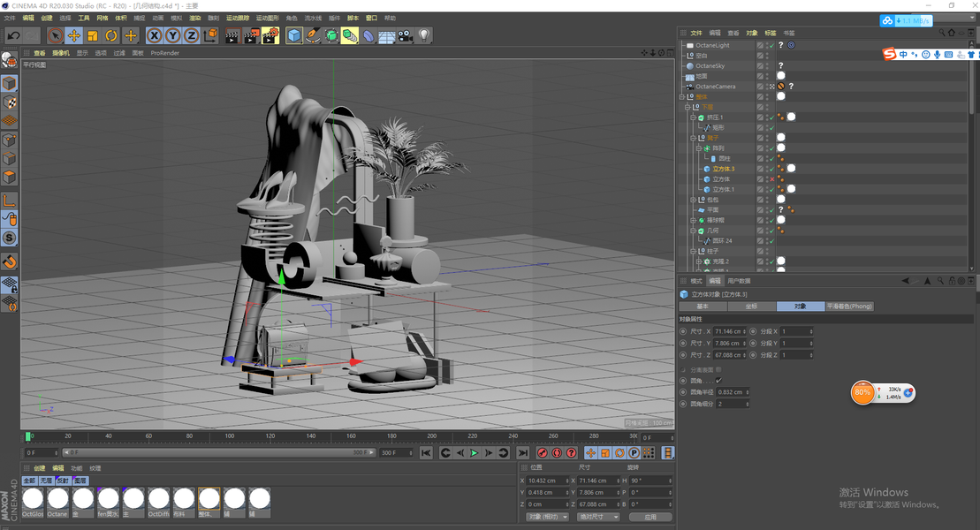
Task: Toggle enable checkmark for 立方体.3
Action: (x=771, y=169)
